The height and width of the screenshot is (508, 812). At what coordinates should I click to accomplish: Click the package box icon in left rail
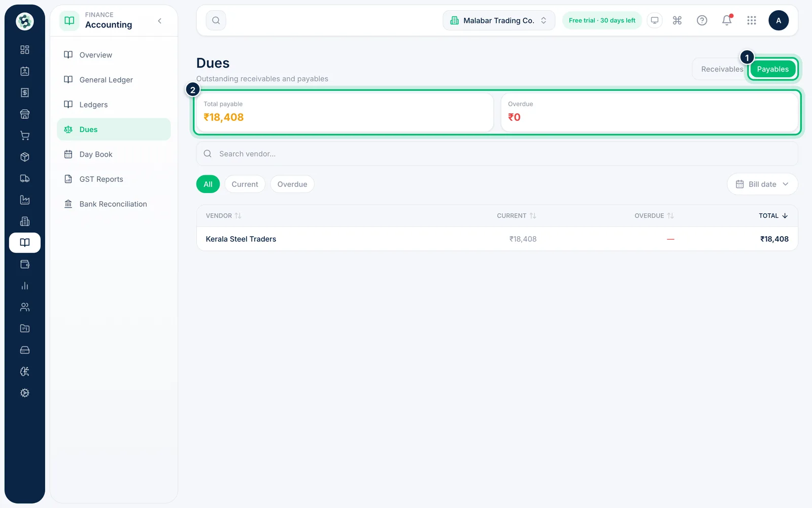pyautogui.click(x=24, y=157)
